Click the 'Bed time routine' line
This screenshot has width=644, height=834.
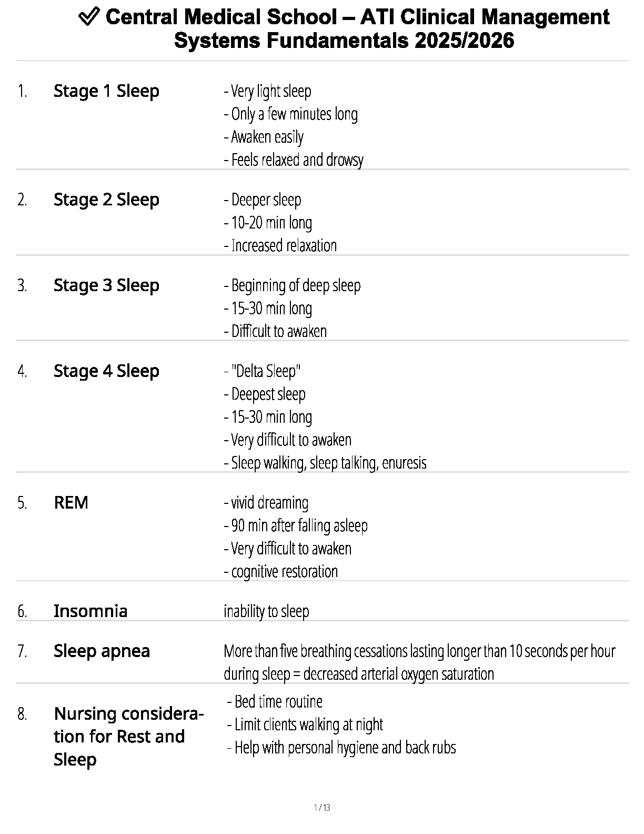(x=275, y=702)
